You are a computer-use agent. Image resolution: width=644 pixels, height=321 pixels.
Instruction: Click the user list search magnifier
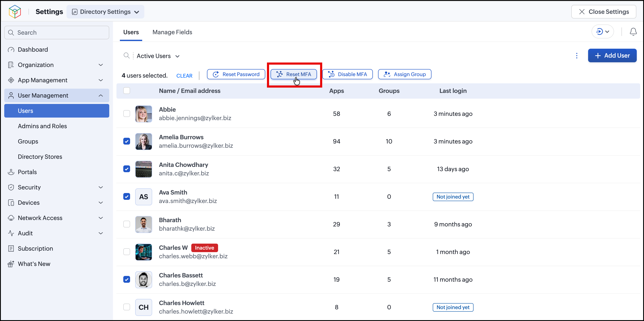pyautogui.click(x=126, y=55)
